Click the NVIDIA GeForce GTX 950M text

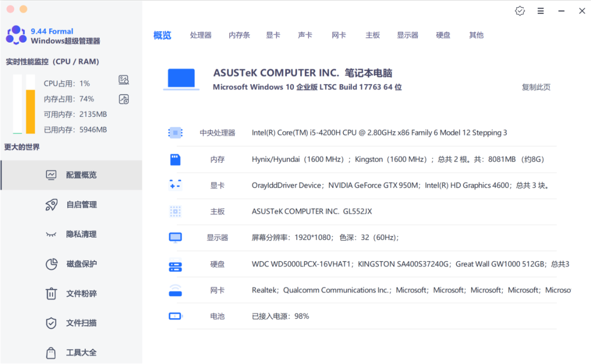tap(374, 186)
